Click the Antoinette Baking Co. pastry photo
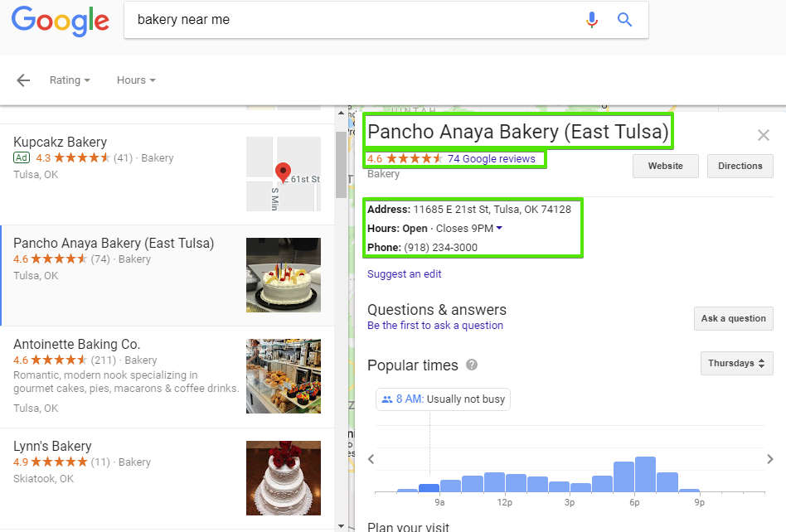 click(x=284, y=376)
